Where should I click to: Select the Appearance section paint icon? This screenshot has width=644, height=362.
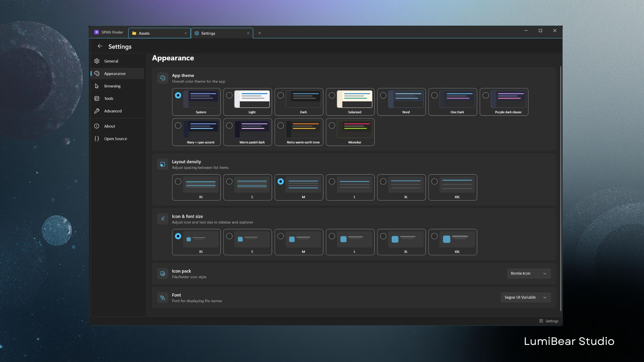click(x=97, y=73)
